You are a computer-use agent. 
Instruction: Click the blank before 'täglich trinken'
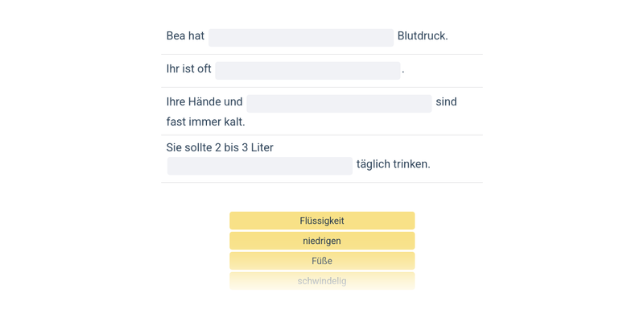[x=260, y=166]
